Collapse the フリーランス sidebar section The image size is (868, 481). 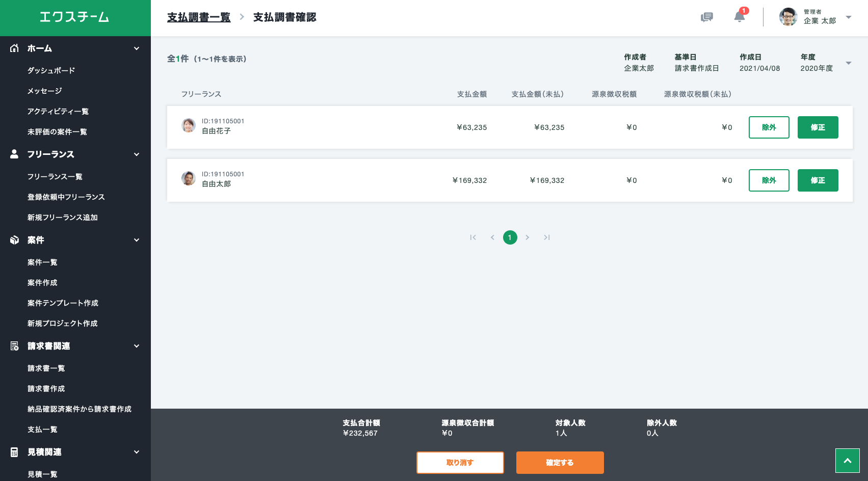click(136, 154)
